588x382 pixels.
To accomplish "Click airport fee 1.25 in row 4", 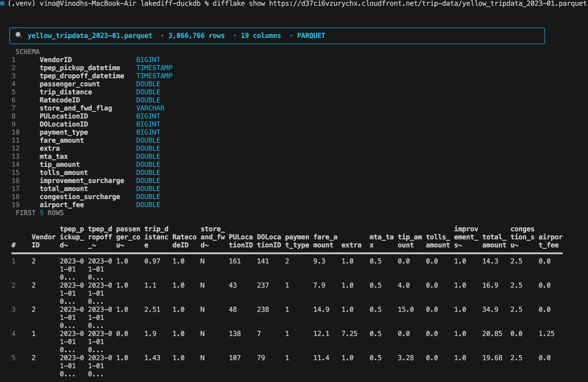I will pos(547,334).
